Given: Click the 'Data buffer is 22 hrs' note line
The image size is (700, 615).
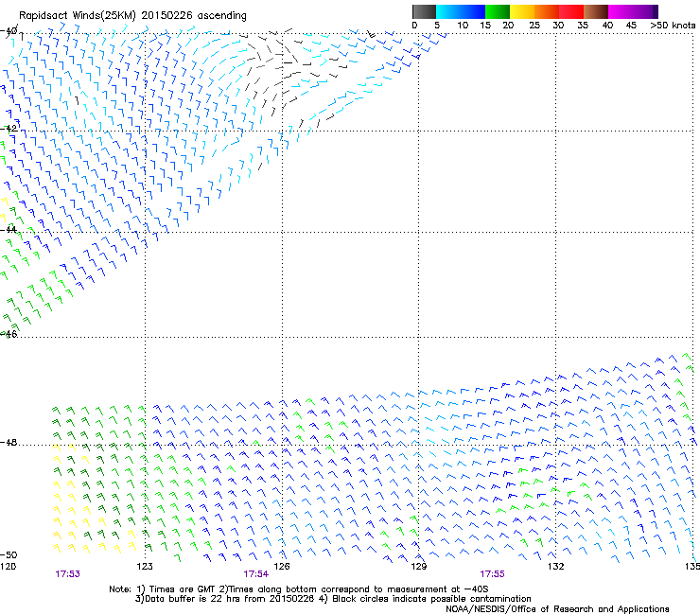Looking at the screenshot, I should (333, 599).
